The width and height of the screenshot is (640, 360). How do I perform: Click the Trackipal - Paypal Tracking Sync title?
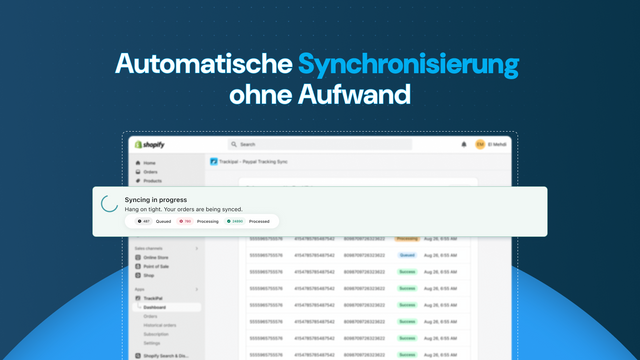(x=253, y=162)
